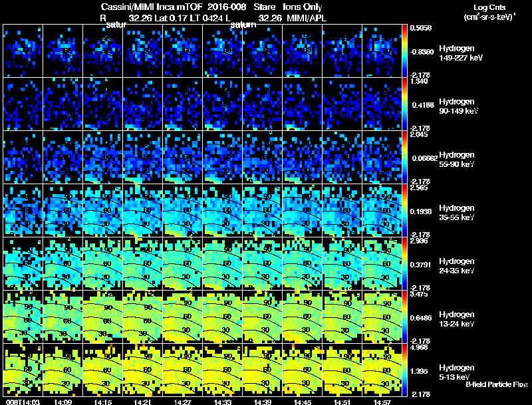Click the '14:15' time axis label
This screenshot has height=405, width=532.
[102, 402]
